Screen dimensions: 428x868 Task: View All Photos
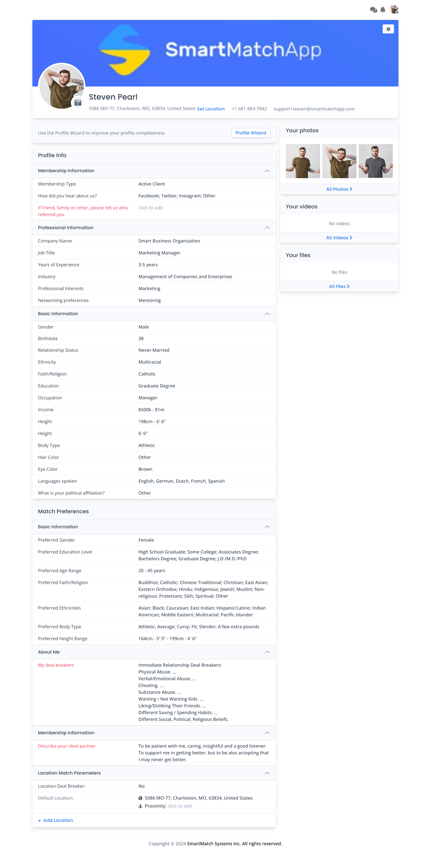click(339, 189)
